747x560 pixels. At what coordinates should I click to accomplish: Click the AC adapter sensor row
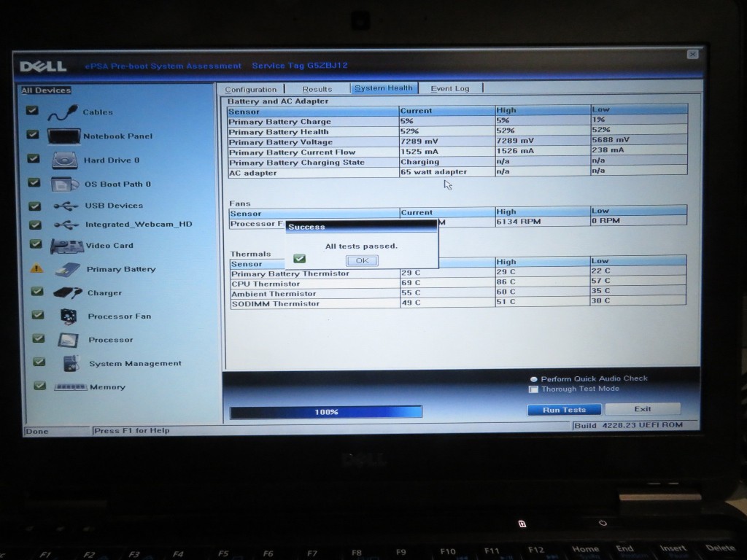(x=457, y=172)
